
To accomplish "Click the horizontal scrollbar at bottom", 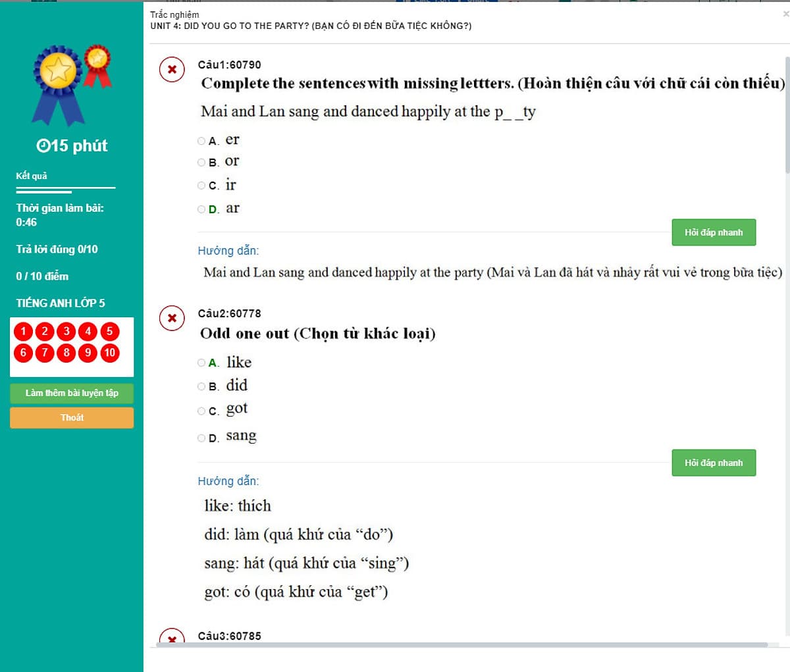I will point(461,645).
